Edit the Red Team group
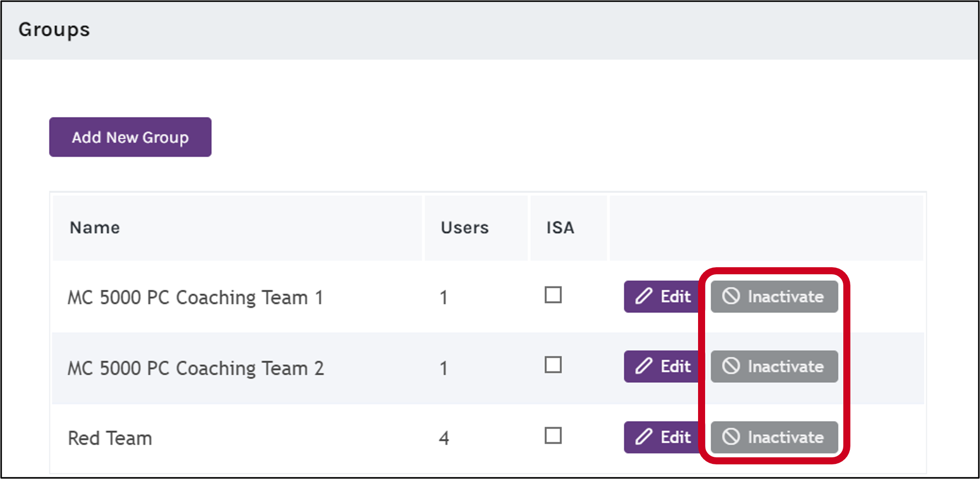 click(662, 437)
